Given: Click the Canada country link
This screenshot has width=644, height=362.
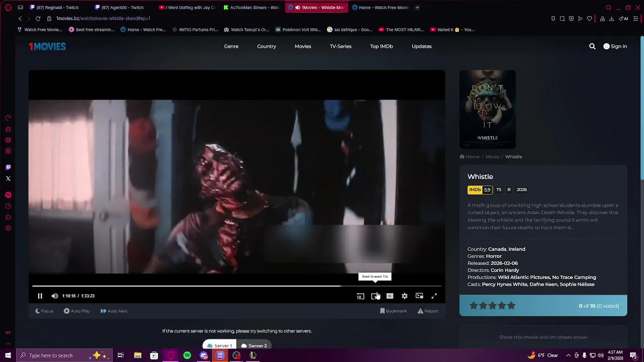Looking at the screenshot, I should pyautogui.click(x=497, y=249).
